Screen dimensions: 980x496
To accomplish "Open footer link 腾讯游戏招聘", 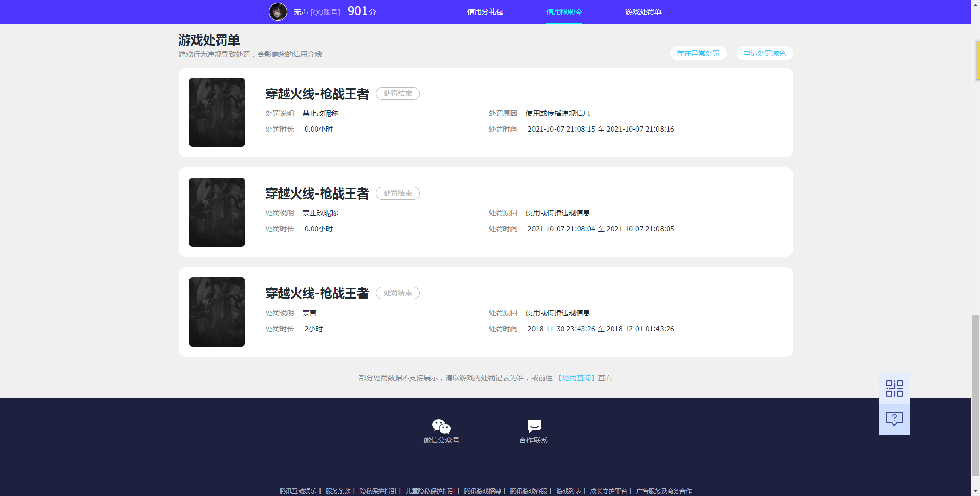I will click(482, 491).
